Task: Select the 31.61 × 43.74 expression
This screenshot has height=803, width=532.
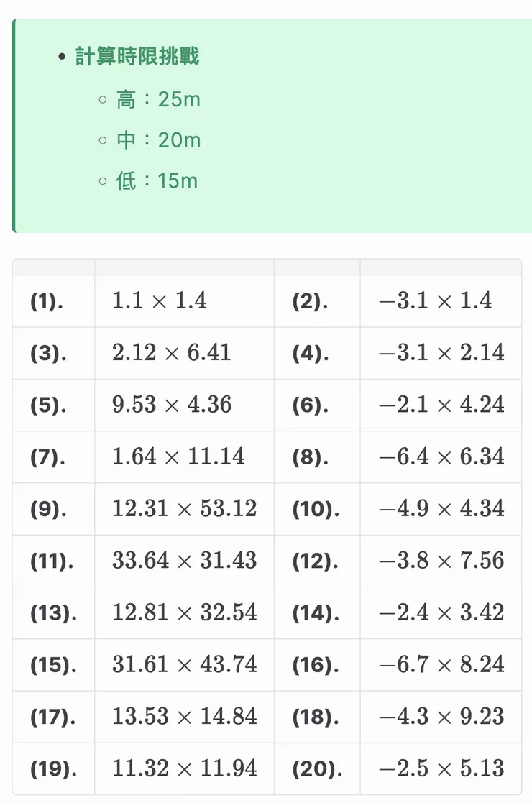Action: pyautogui.click(x=184, y=665)
